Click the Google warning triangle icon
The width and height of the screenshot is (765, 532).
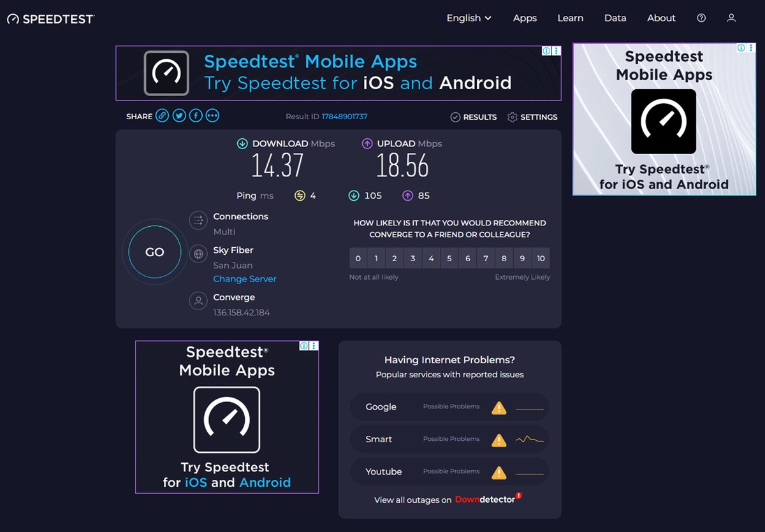pos(499,407)
